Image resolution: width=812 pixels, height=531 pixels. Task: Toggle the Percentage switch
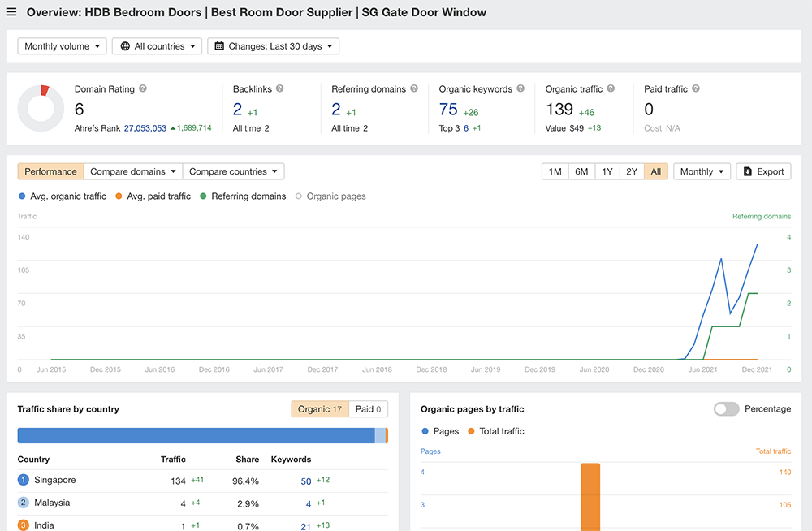point(726,409)
